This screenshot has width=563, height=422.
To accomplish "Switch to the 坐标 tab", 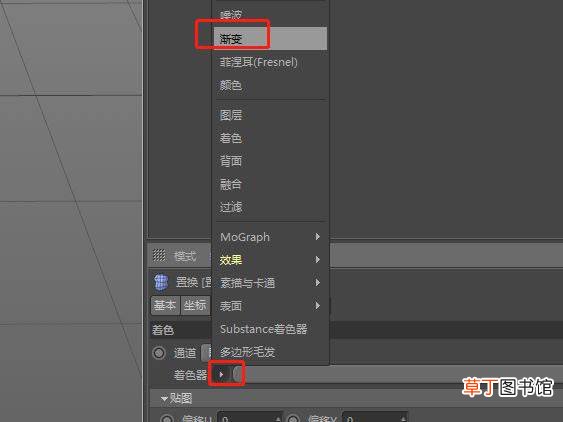I will coord(195,305).
